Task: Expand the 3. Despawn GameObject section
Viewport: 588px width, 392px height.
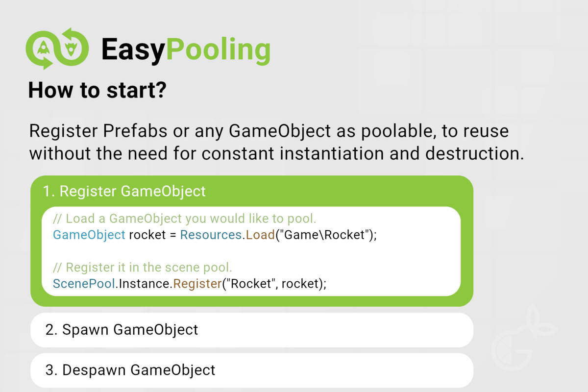Action: click(252, 370)
